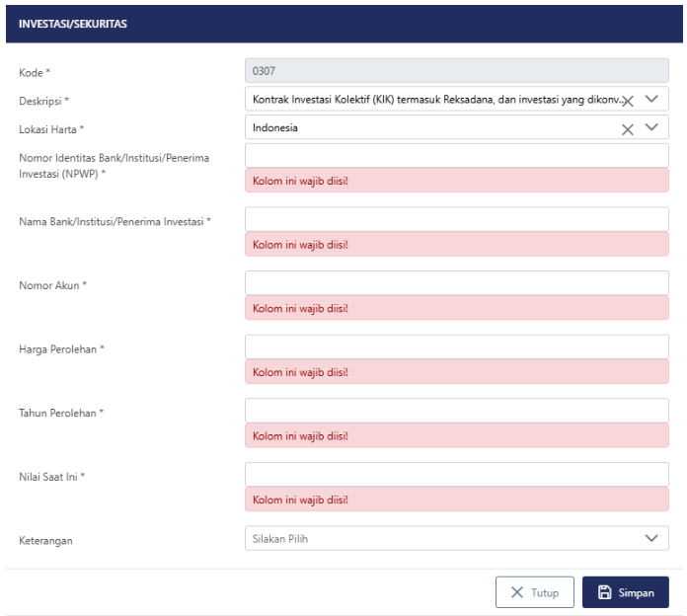Expand the Deskripsi dropdown chevron
The image size is (687, 616).
click(x=650, y=99)
